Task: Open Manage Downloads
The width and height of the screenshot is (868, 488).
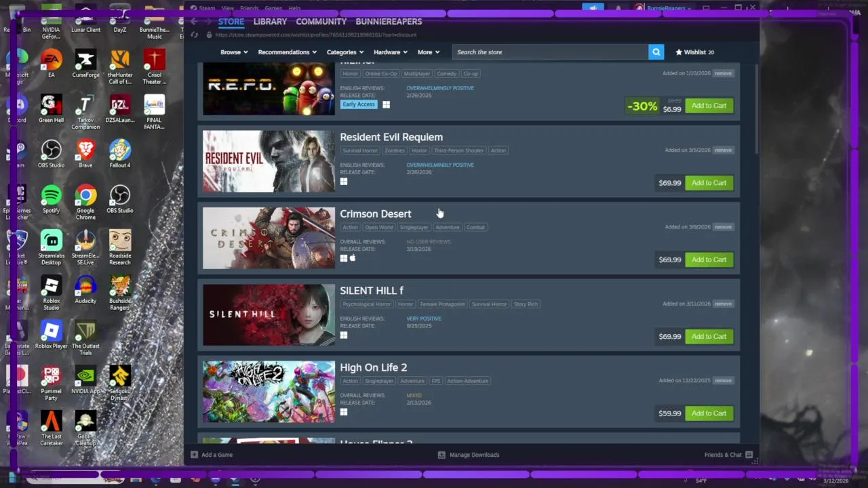Action: (469, 455)
